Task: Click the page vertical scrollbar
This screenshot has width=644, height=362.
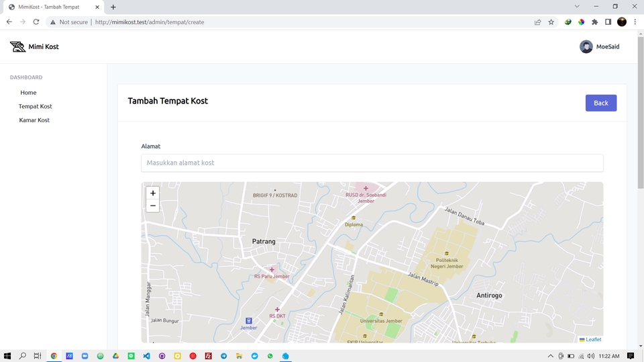Action: pyautogui.click(x=640, y=113)
